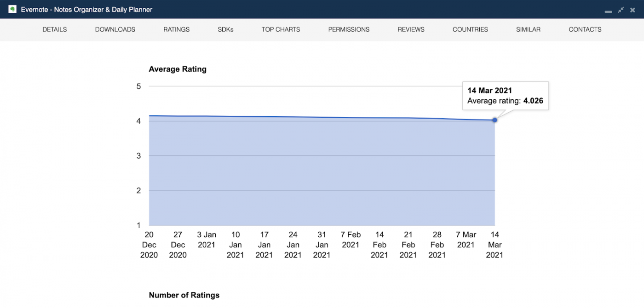Click the 7 Feb 2021 axis label
The width and height of the screenshot is (644, 308).
click(x=351, y=240)
